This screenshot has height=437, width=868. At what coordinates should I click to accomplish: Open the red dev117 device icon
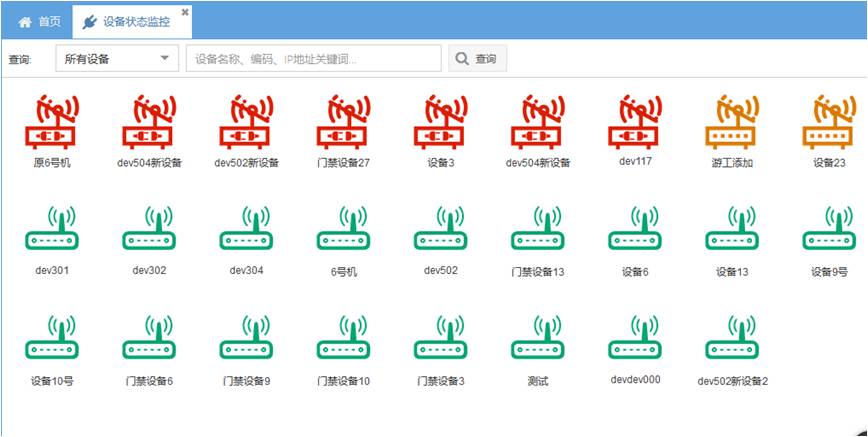pos(635,122)
